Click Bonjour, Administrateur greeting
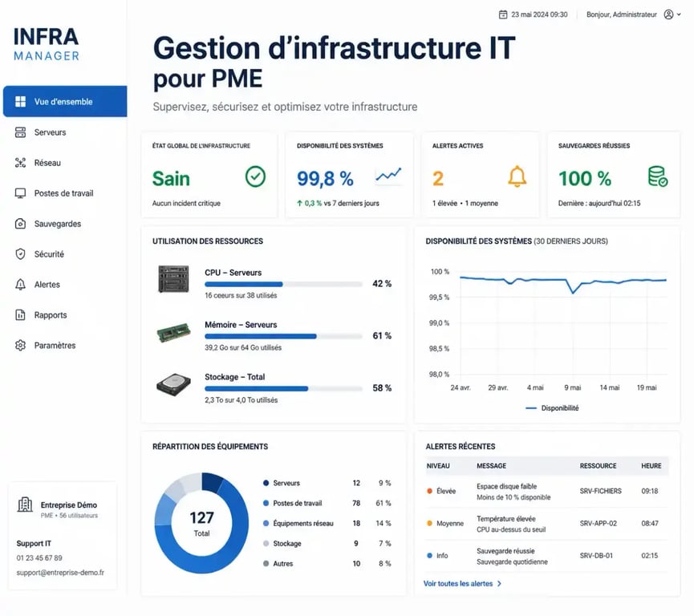Viewport: 694px width, 616px height. (x=622, y=14)
